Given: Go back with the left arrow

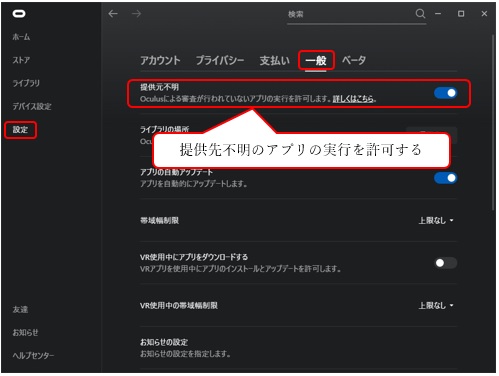Looking at the screenshot, I should click(x=113, y=14).
